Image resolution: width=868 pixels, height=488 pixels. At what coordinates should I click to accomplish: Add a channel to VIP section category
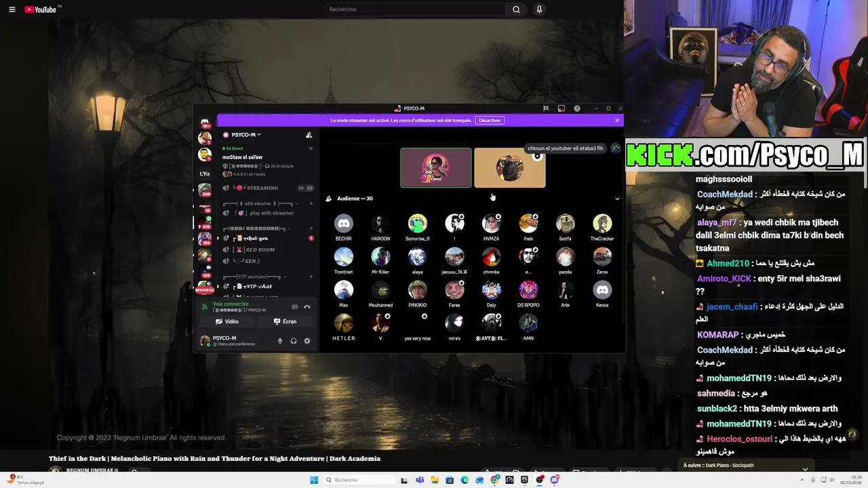311,277
